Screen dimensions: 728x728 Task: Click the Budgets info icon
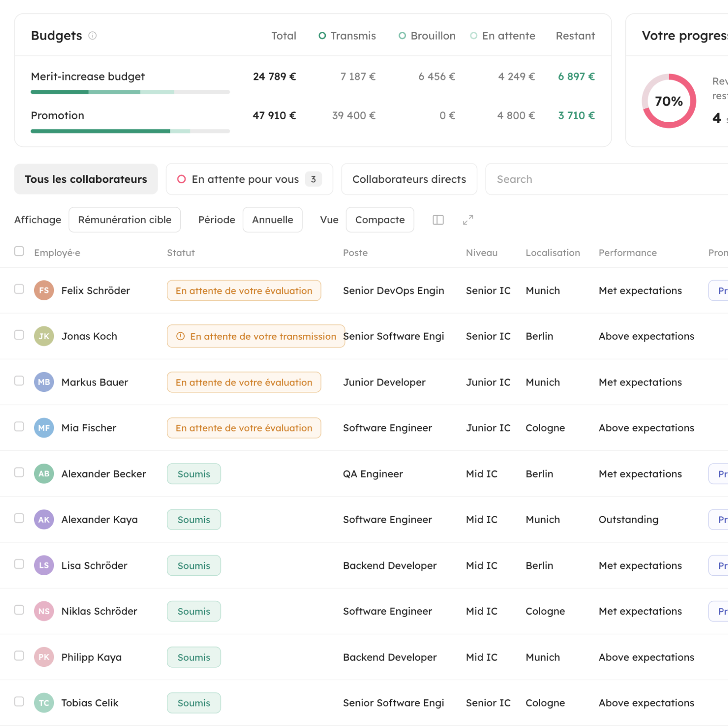click(93, 36)
